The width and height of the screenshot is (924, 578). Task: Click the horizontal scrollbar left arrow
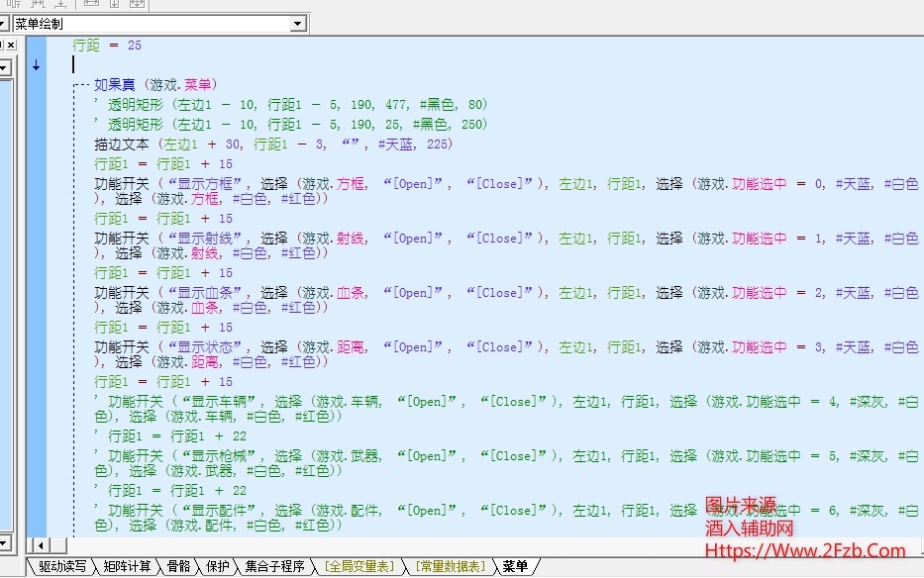[40, 545]
